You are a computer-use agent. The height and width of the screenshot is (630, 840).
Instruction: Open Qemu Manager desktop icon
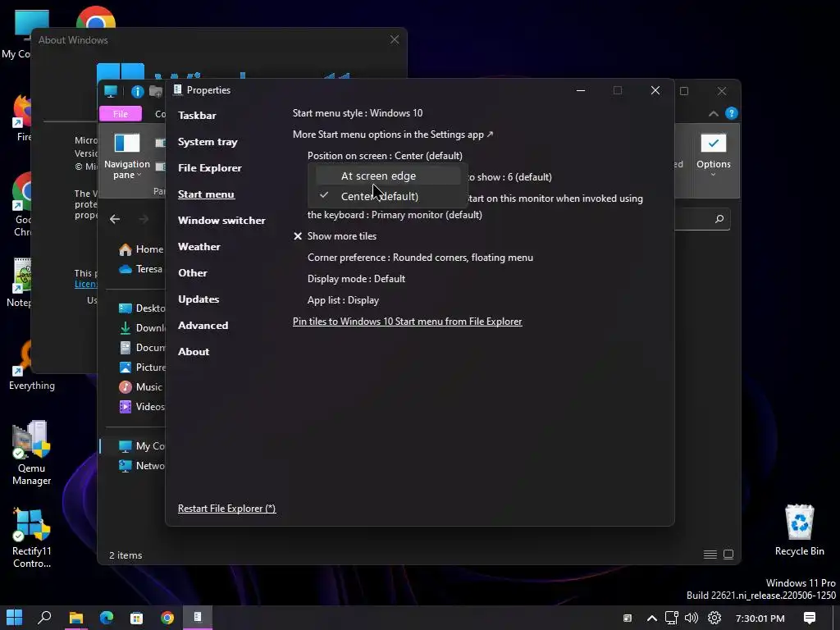(32, 453)
